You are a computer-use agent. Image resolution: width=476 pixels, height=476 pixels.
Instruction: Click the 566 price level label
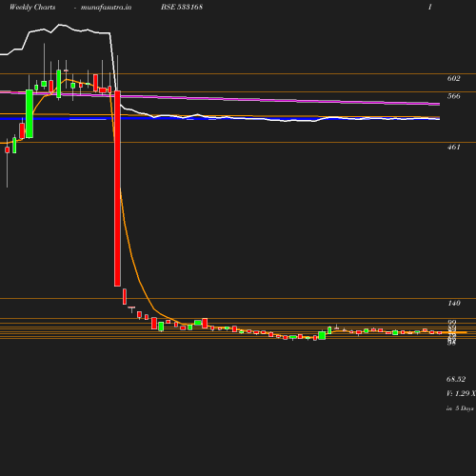[453, 96]
